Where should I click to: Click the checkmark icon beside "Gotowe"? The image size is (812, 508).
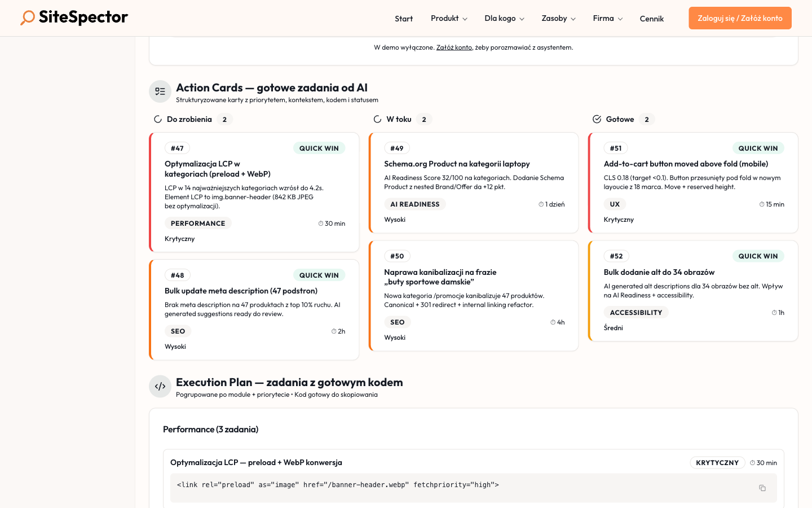click(596, 119)
